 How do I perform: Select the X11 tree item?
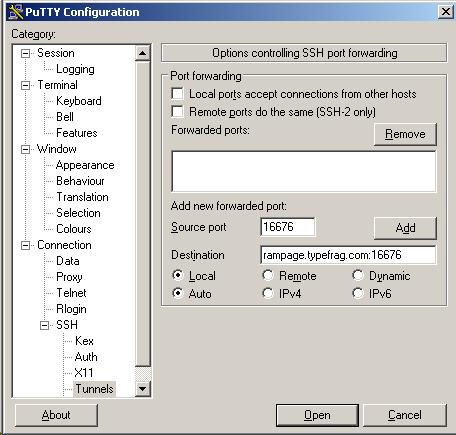point(84,373)
